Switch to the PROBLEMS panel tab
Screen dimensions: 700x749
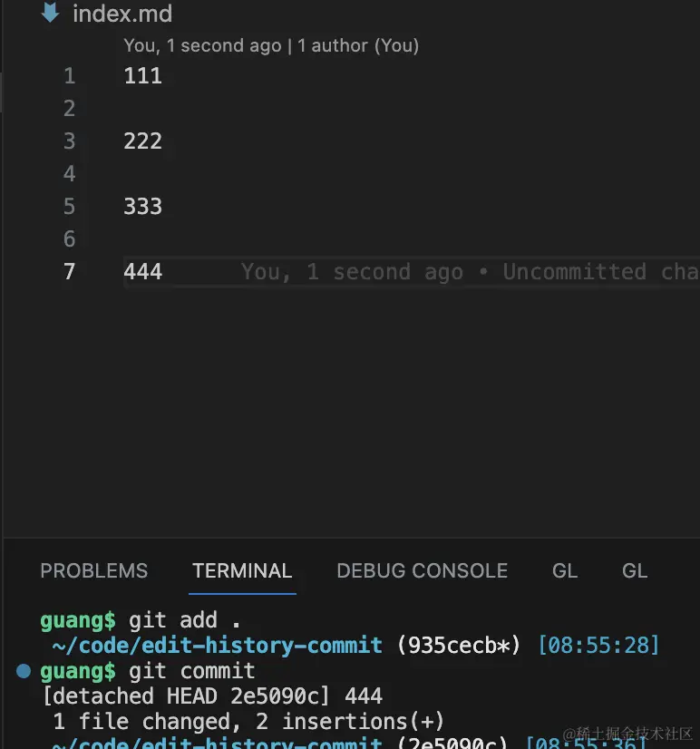pos(94,571)
